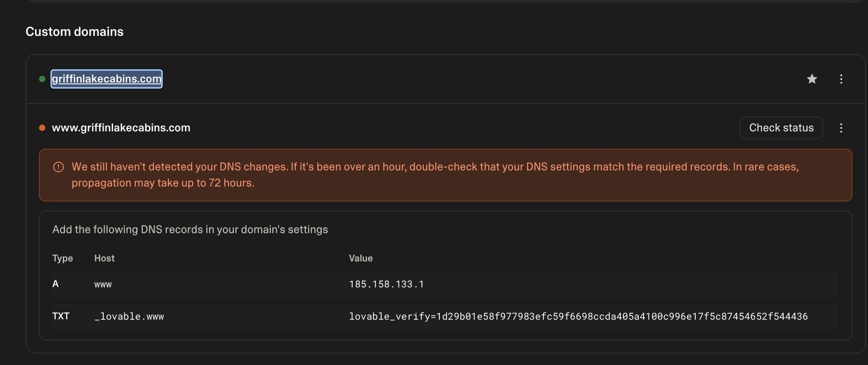Toggle the status indicator on www.griffinlakecabins.com
Screen dimensions: 868x365
pos(42,127)
